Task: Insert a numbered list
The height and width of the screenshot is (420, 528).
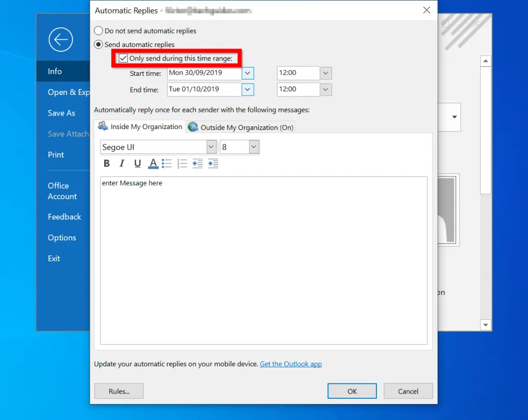Action: point(182,164)
